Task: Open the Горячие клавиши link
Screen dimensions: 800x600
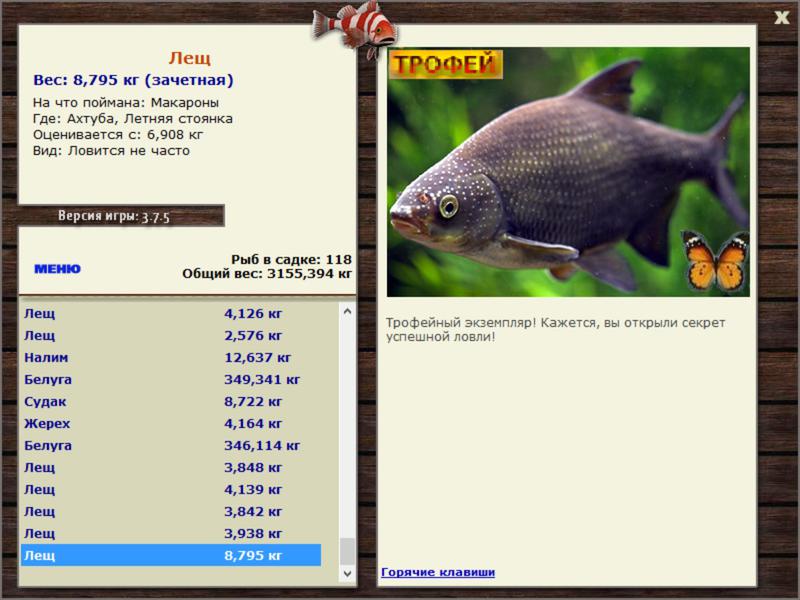Action: tap(438, 572)
